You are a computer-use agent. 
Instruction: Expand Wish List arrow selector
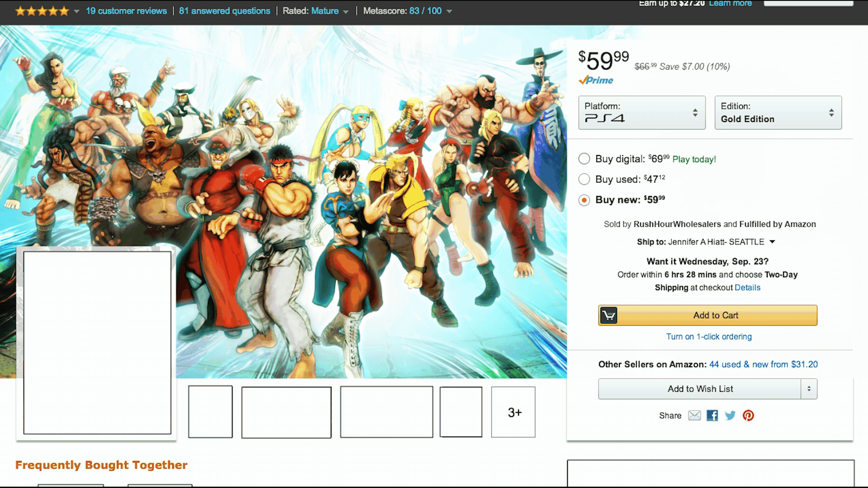[809, 389]
